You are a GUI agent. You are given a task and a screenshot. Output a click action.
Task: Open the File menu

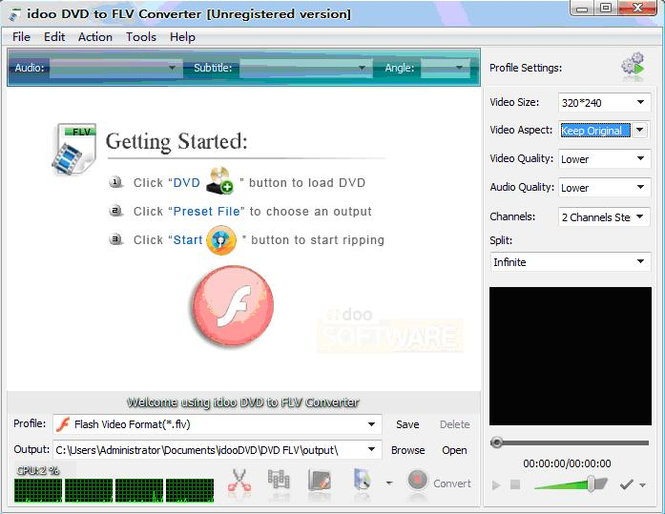click(21, 37)
